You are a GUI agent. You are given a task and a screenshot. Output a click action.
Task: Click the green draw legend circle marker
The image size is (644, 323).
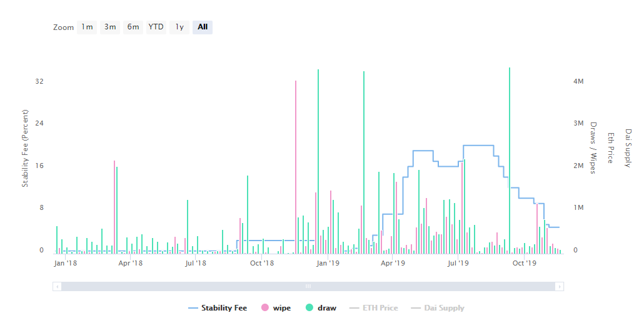click(309, 308)
